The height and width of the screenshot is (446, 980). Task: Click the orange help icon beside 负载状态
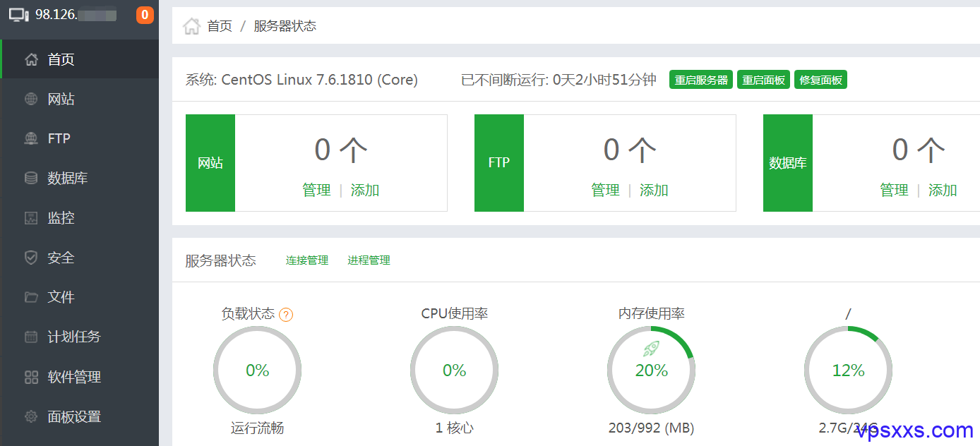tap(286, 315)
